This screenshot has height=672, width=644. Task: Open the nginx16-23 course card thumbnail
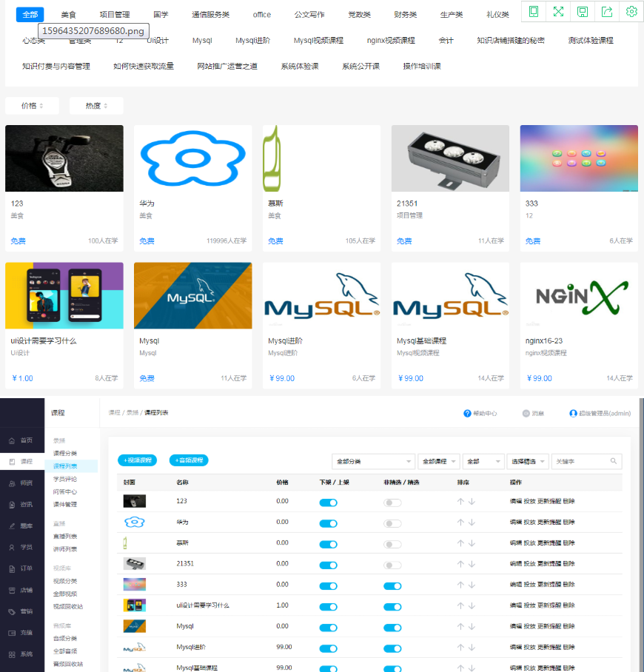[x=579, y=296]
